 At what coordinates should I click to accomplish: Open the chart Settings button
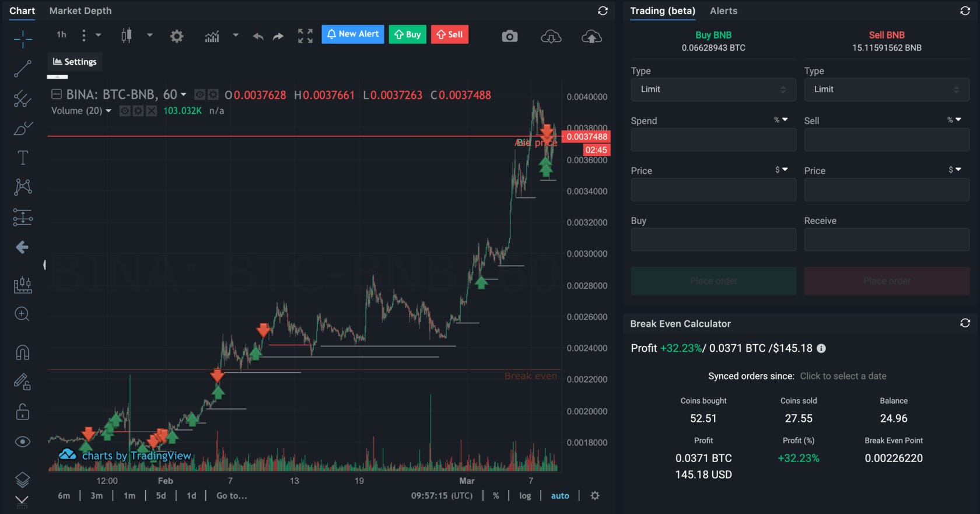click(x=75, y=62)
